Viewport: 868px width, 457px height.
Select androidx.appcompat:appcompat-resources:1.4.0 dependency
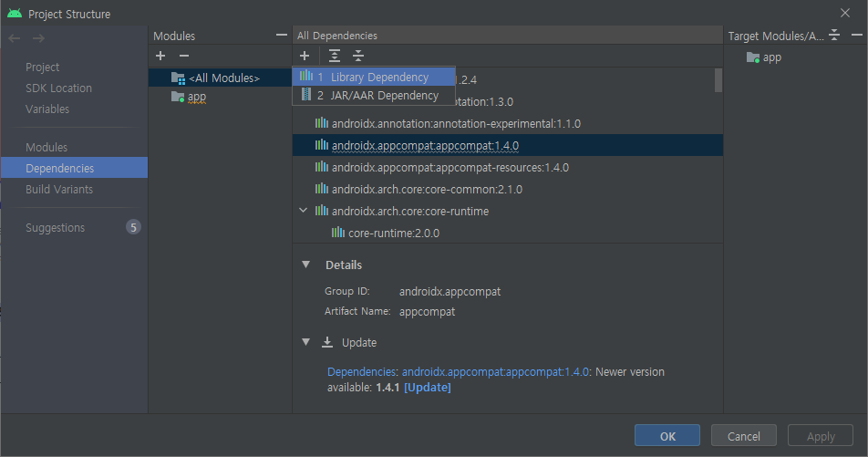508,167
